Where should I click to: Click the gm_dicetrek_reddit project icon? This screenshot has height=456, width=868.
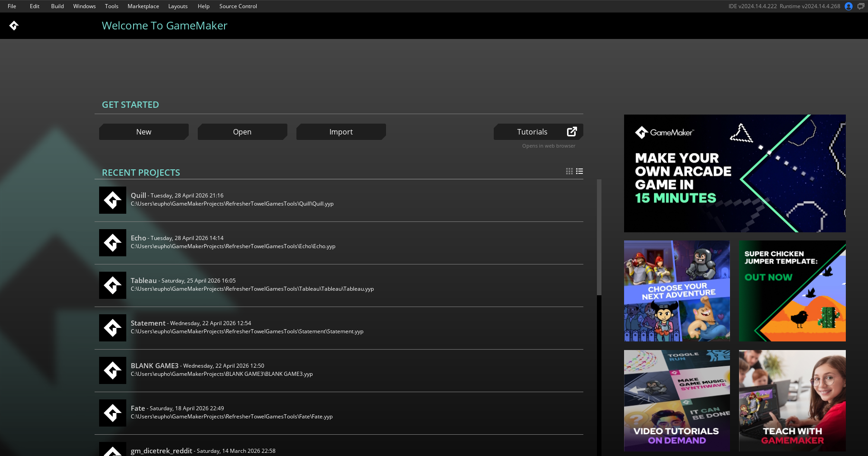113,449
